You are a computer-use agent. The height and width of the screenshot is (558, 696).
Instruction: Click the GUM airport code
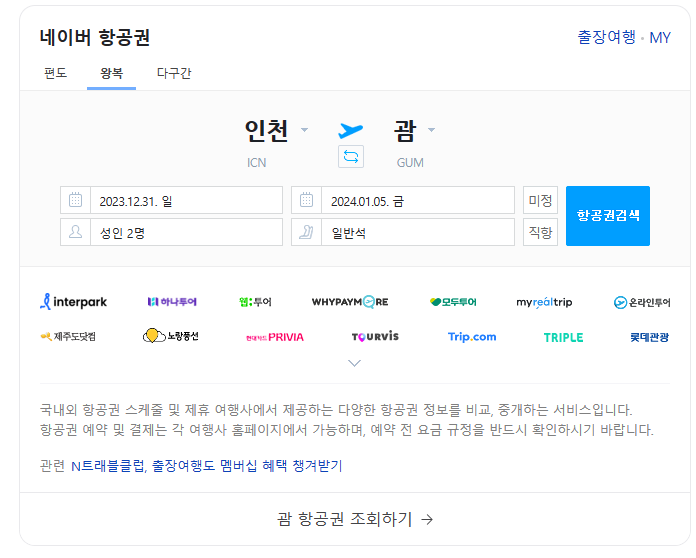410,162
